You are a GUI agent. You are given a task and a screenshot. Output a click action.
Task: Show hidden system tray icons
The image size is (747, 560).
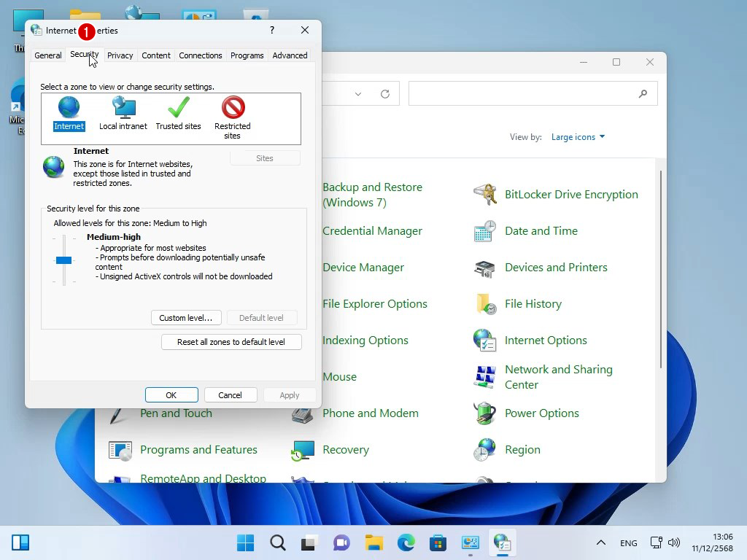pyautogui.click(x=600, y=542)
